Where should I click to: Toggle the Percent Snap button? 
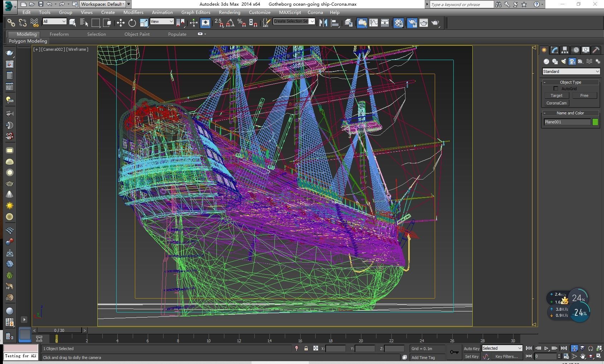[x=242, y=23]
